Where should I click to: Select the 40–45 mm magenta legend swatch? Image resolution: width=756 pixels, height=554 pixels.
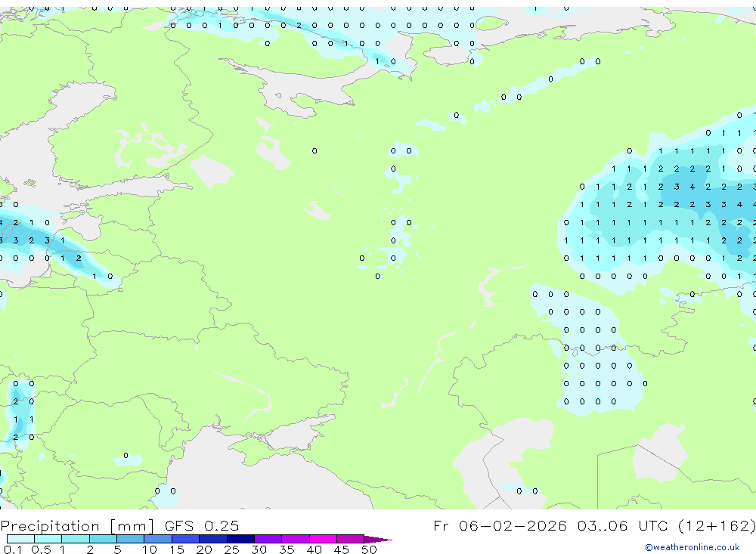pyautogui.click(x=323, y=539)
